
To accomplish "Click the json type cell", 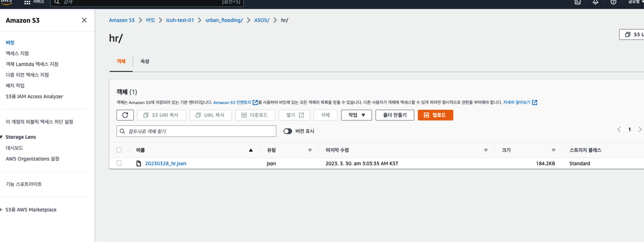I will pyautogui.click(x=271, y=163).
